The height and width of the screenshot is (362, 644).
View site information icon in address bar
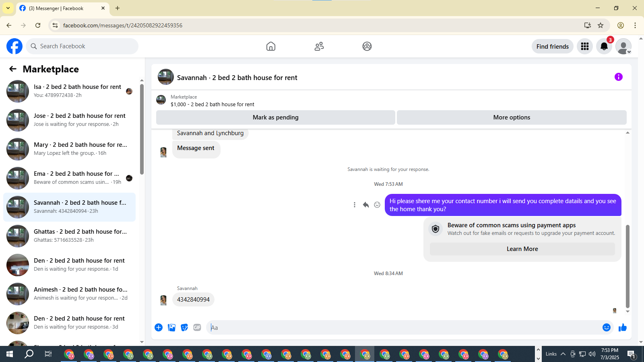(55, 25)
